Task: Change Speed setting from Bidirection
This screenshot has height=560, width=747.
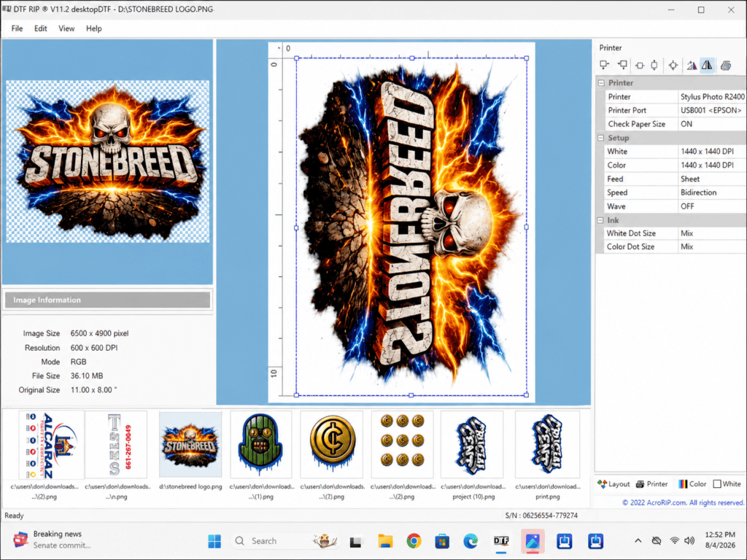Action: [x=712, y=192]
